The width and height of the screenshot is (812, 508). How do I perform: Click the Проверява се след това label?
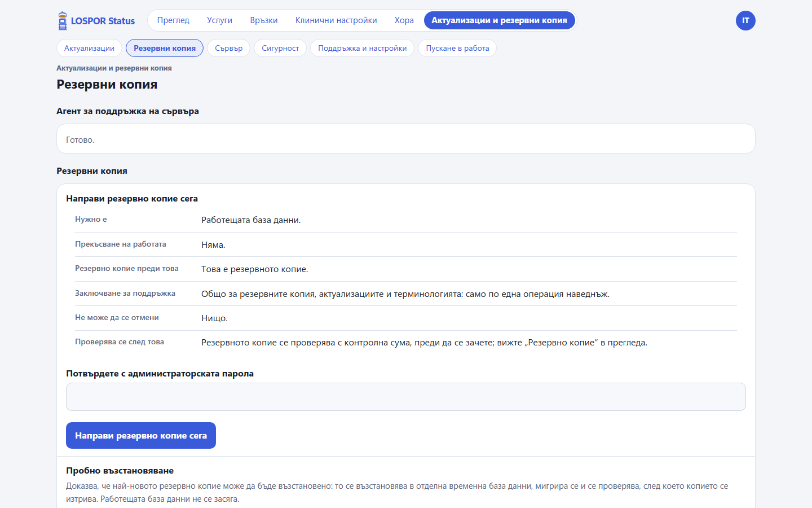pyautogui.click(x=120, y=342)
